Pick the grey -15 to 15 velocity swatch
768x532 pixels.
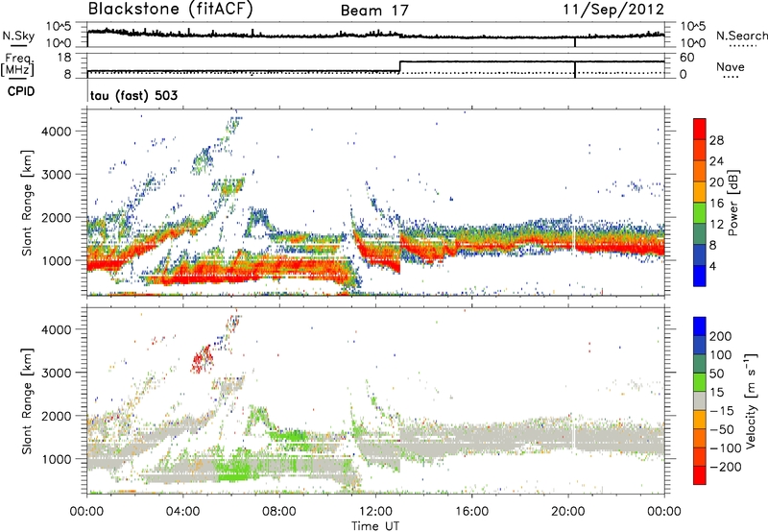[x=700, y=400]
